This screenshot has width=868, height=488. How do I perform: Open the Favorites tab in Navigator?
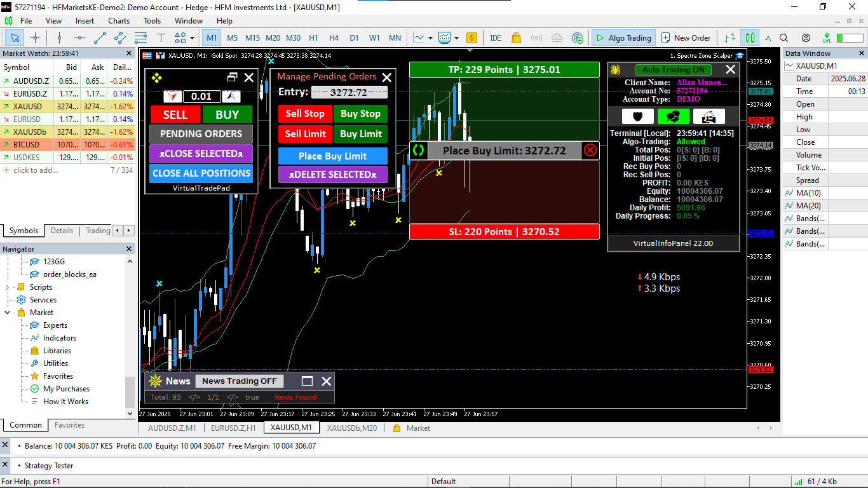[x=69, y=425]
